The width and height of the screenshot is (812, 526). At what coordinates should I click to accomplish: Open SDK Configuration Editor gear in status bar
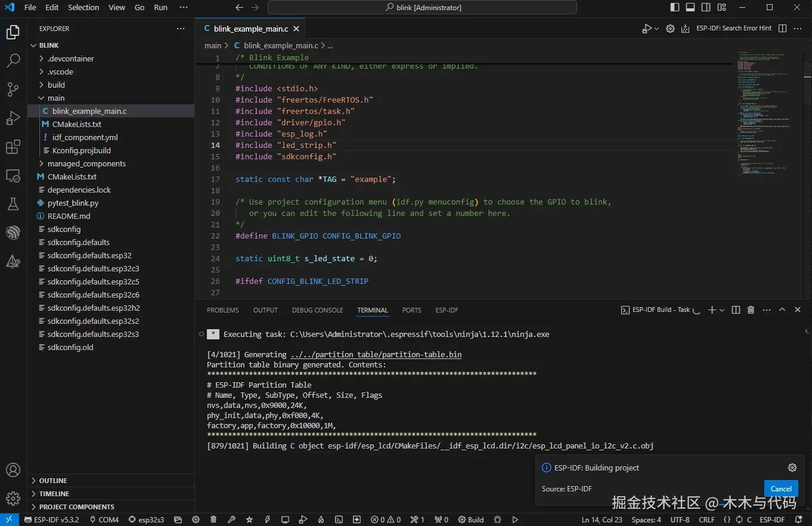pyautogui.click(x=196, y=519)
